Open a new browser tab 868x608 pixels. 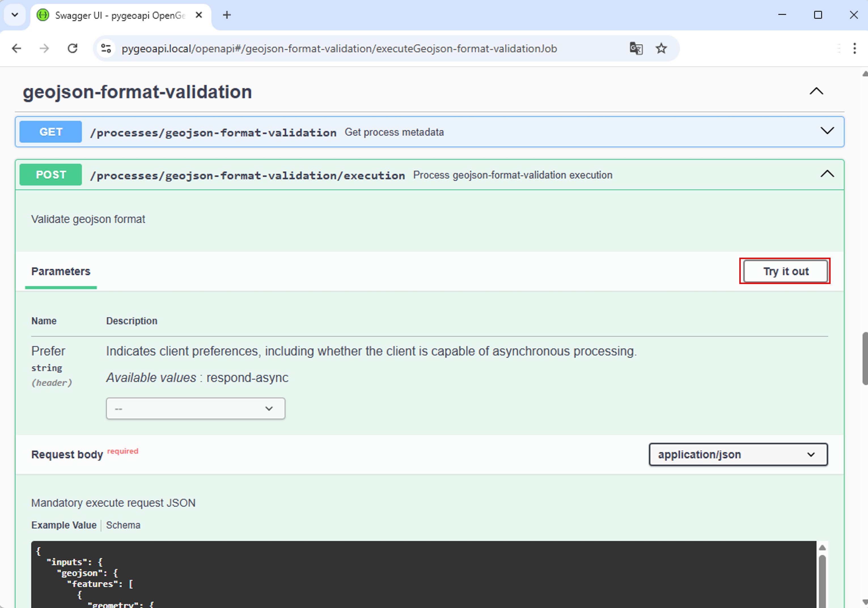(x=227, y=15)
